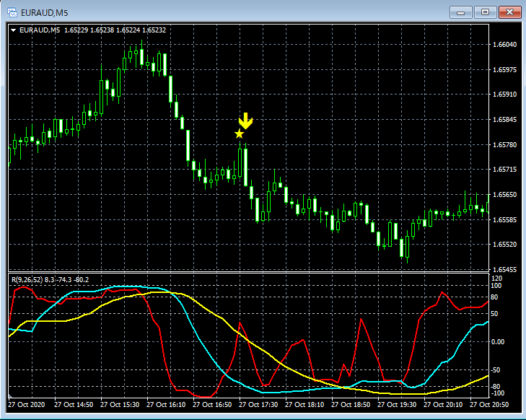Minimize the EURAUD,M5 chart window
The height and width of the screenshot is (420, 526).
(x=460, y=12)
